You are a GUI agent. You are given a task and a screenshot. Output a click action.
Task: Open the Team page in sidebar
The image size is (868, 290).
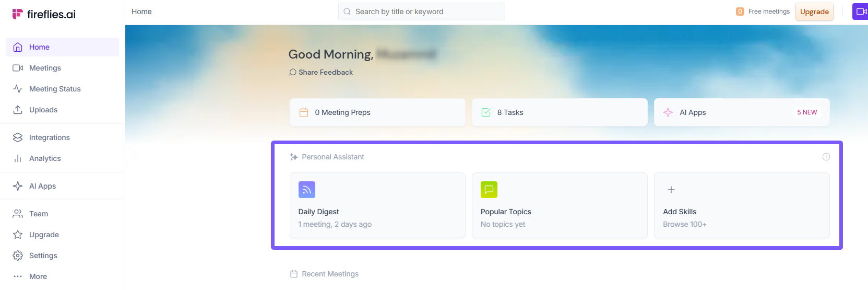(x=39, y=214)
